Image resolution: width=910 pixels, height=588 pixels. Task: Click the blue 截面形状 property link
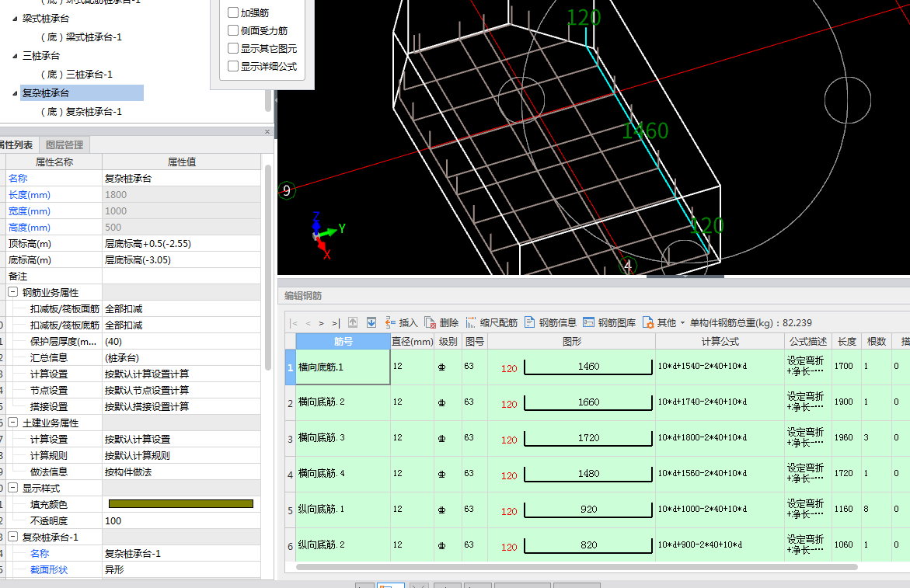(x=49, y=569)
